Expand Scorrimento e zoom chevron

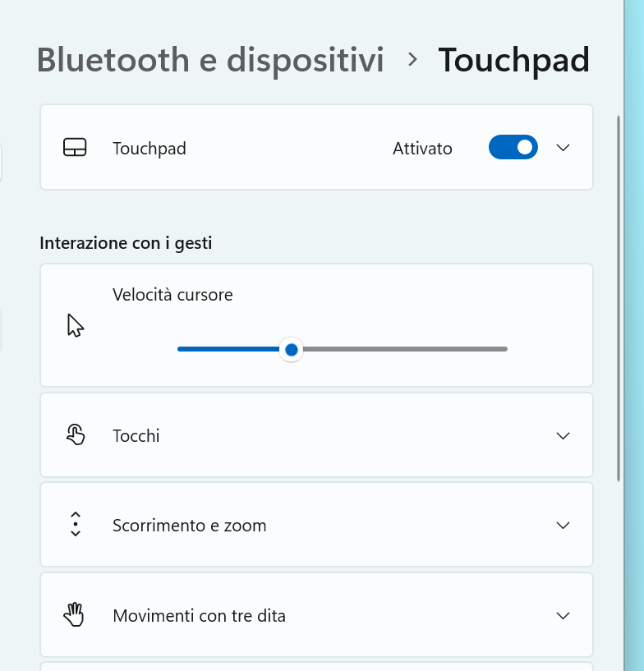tap(563, 525)
